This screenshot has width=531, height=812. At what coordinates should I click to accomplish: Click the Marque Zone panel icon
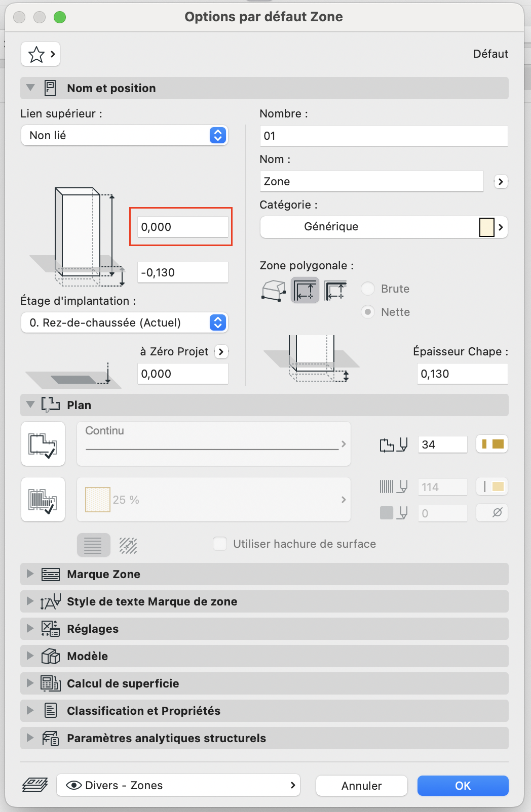click(51, 574)
